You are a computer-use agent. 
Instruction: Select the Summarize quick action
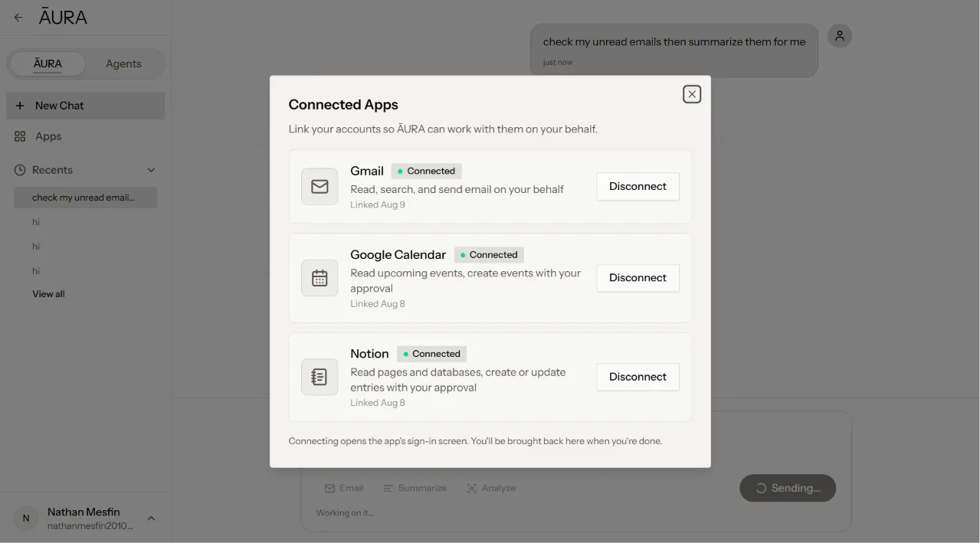click(x=415, y=488)
